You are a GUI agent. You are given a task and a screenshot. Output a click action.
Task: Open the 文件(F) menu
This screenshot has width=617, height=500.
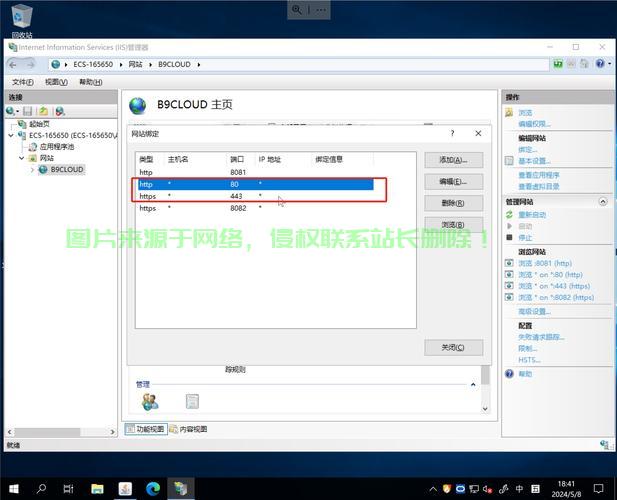tap(23, 82)
